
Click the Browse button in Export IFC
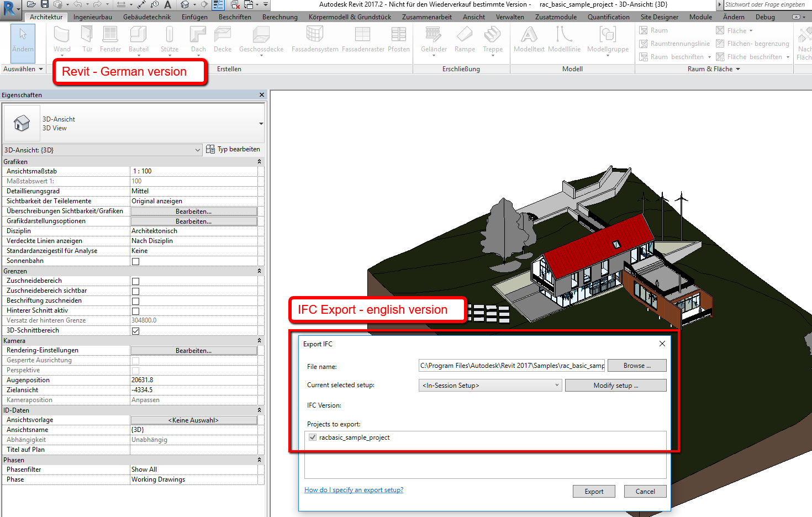click(x=637, y=366)
